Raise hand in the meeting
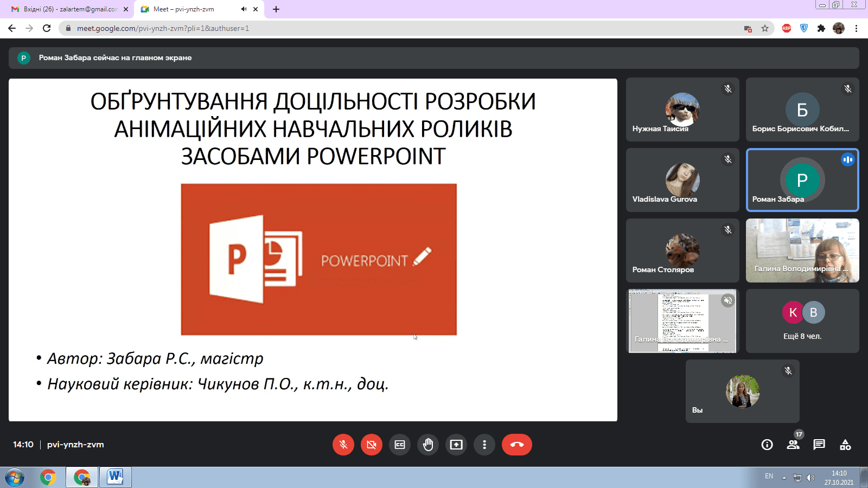Image resolution: width=868 pixels, height=488 pixels. [x=428, y=445]
